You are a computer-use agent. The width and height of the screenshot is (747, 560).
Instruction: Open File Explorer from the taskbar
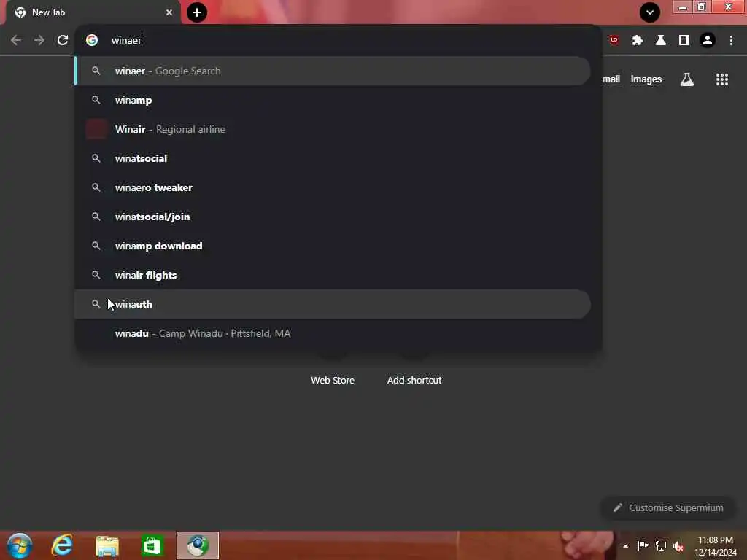point(107,545)
